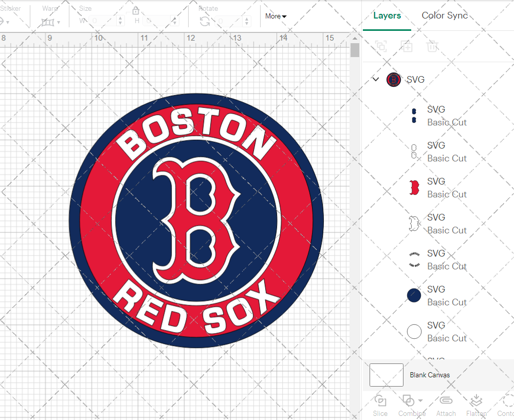Click the Delete layer trash icon
The height and width of the screenshot is (420, 514).
pyautogui.click(x=432, y=47)
